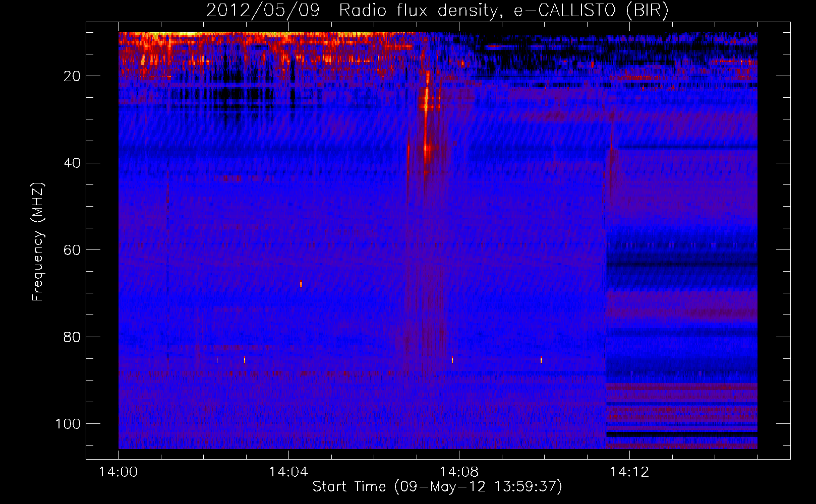Image resolution: width=816 pixels, height=504 pixels.
Task: Click the 'Start Time (09-May-12 13:59:37)' label
Action: (437, 487)
